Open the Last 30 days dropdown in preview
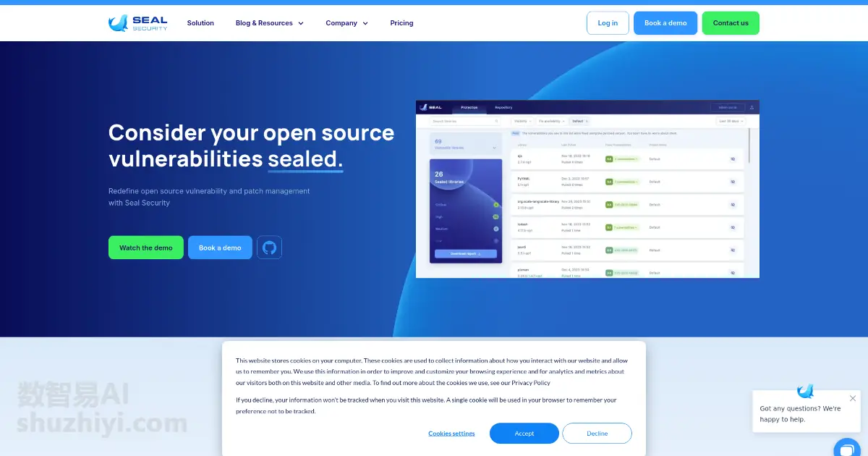 (731, 121)
